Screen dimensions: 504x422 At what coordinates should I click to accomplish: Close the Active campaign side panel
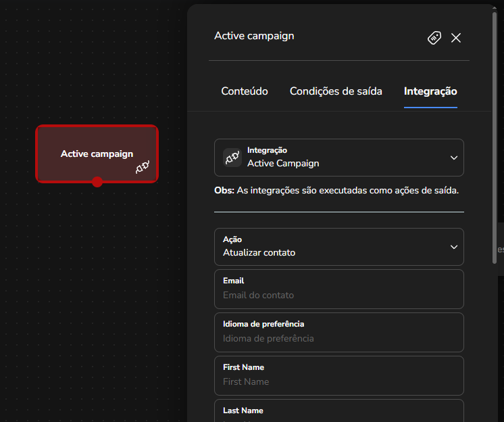click(456, 38)
